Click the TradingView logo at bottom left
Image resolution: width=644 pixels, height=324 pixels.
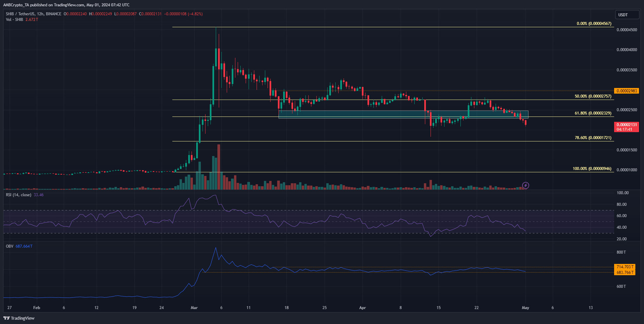19,318
